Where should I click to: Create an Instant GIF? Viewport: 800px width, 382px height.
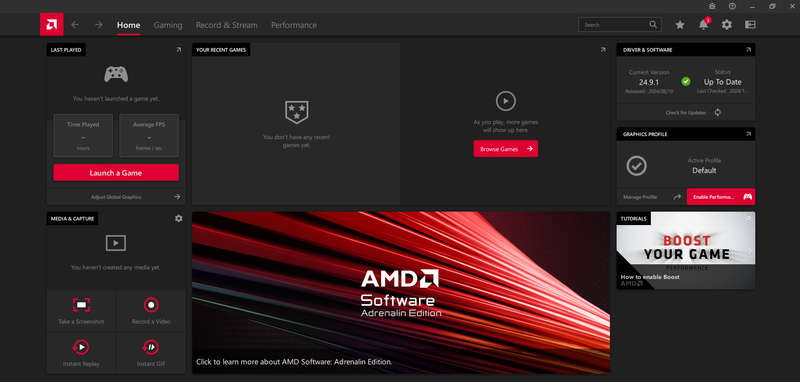pyautogui.click(x=151, y=352)
